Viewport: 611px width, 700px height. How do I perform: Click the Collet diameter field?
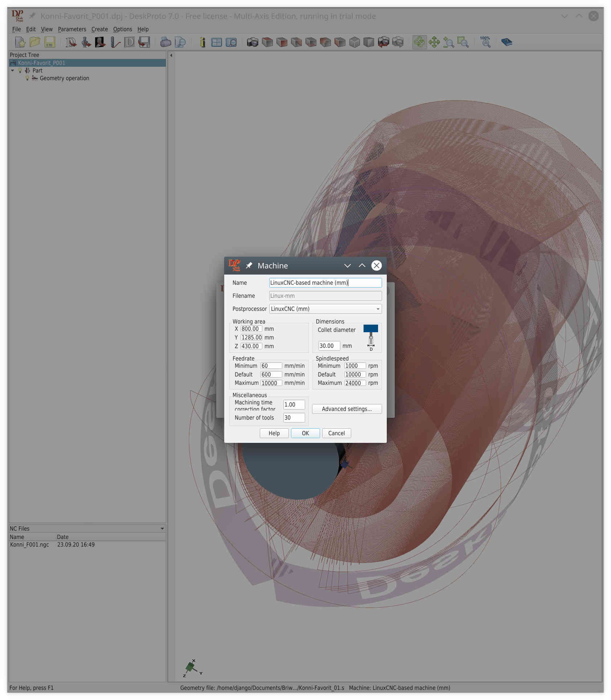point(329,346)
